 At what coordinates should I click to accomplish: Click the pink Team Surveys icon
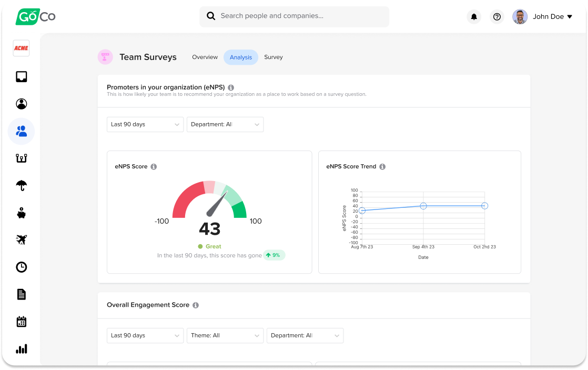105,57
